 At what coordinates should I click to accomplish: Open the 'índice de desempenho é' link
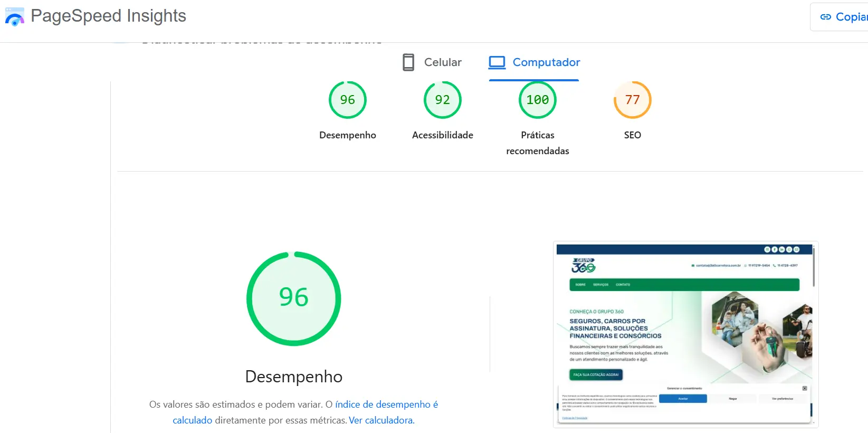point(386,404)
